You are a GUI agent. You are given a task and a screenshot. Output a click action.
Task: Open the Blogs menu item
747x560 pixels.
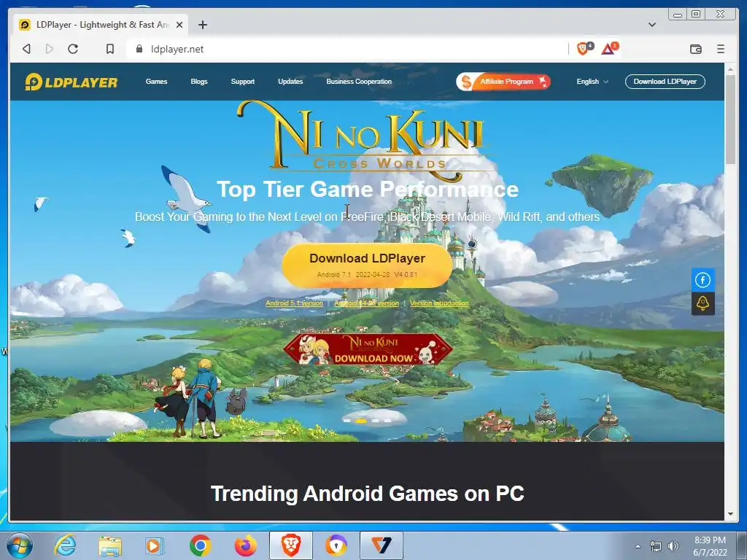click(199, 82)
